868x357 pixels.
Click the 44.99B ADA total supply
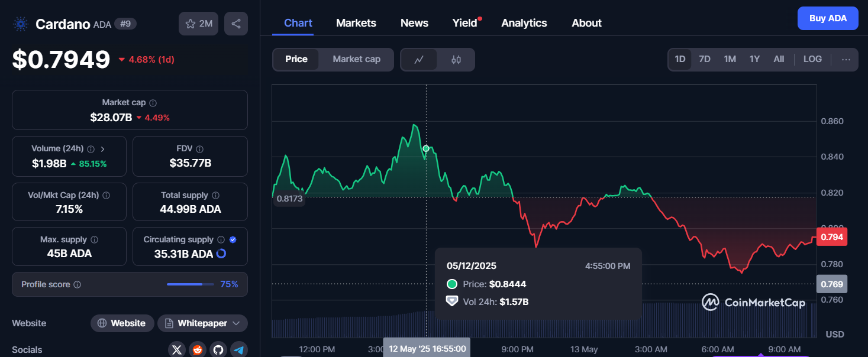pyautogui.click(x=191, y=209)
